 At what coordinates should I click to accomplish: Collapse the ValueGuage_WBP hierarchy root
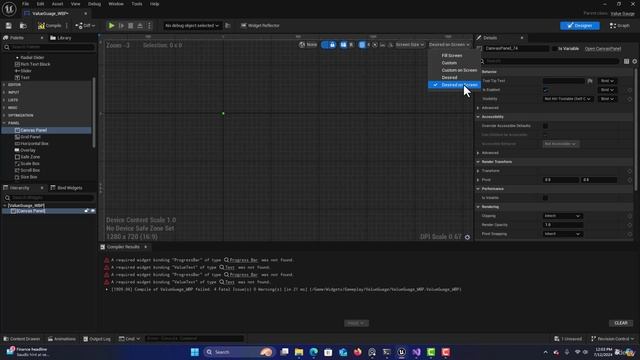tap(4, 206)
